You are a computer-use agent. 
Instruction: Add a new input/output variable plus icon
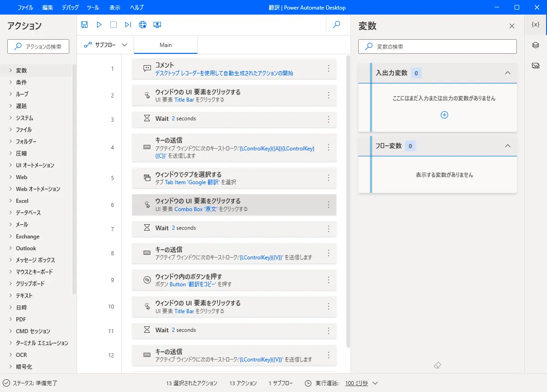tap(444, 115)
